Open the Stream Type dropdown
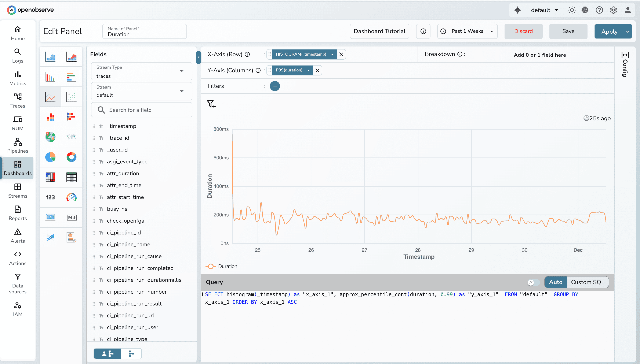This screenshot has width=640, height=364. click(x=141, y=71)
